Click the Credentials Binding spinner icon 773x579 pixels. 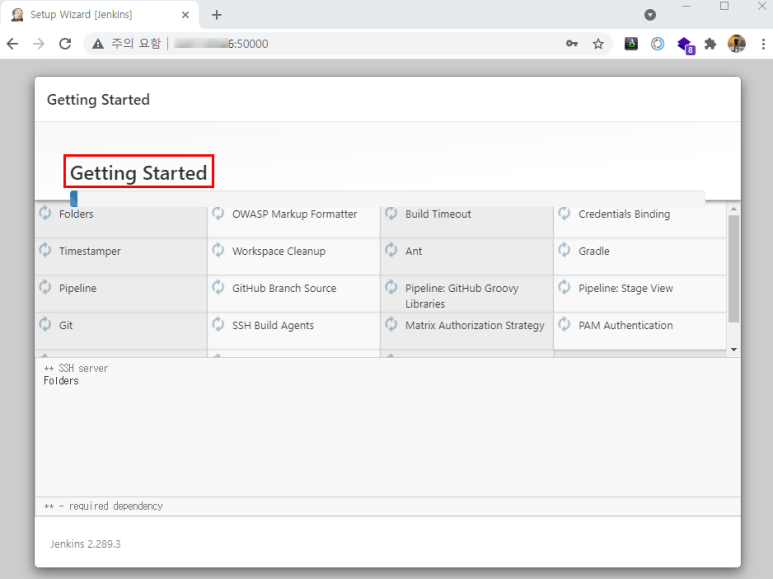564,213
